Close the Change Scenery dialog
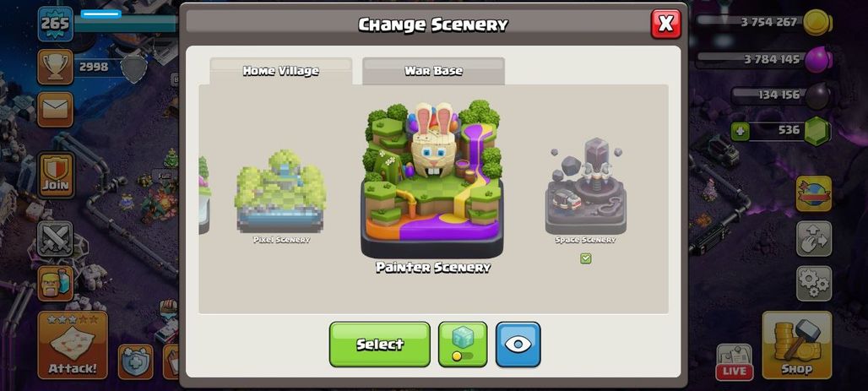Image resolution: width=868 pixels, height=391 pixels. pyautogui.click(x=666, y=24)
